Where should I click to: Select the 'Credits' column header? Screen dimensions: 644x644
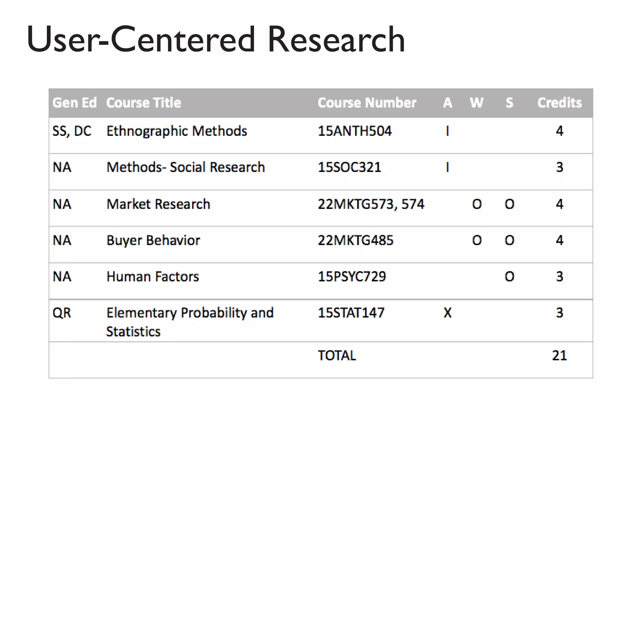560,103
